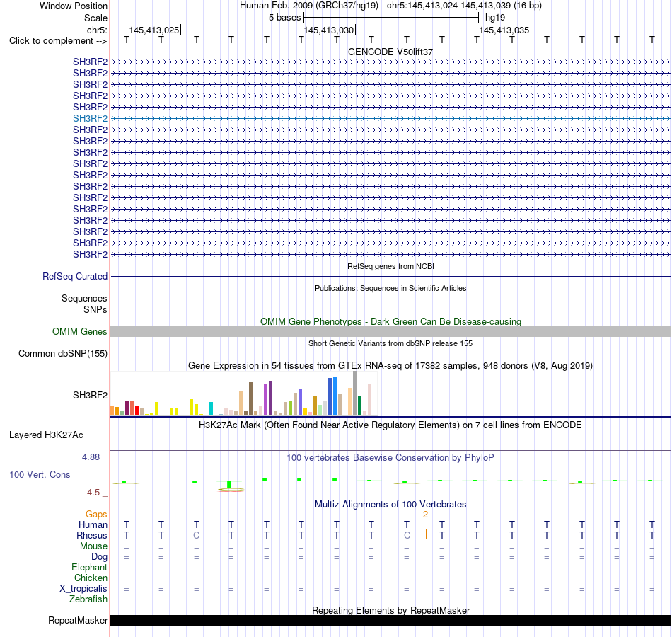Click the orange gap count '2'
The height and width of the screenshot is (637, 672).
coord(425,515)
